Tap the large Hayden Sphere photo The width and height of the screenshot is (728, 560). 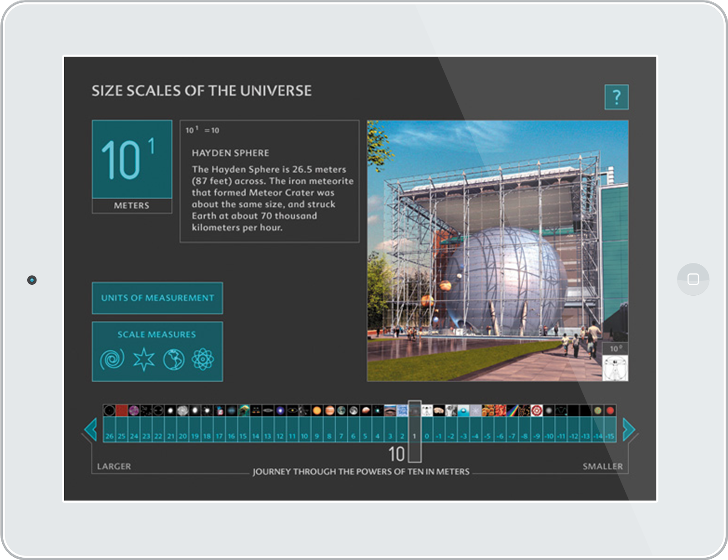[497, 250]
